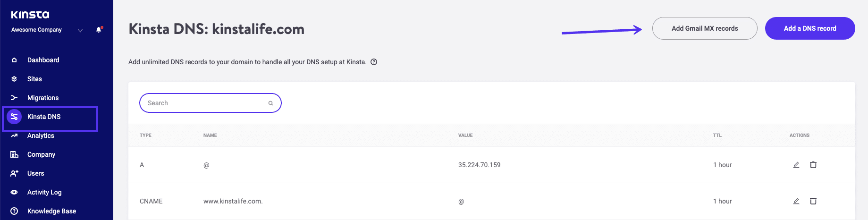Edit the CNAME record with pencil icon
This screenshot has height=220, width=868.
tap(796, 201)
